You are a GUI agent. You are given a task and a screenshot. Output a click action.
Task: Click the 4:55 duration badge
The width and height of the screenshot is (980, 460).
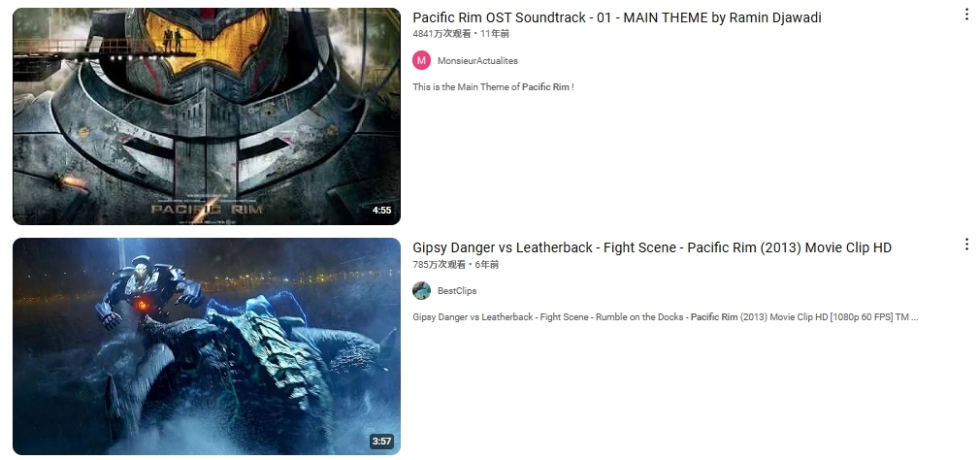[x=382, y=211]
